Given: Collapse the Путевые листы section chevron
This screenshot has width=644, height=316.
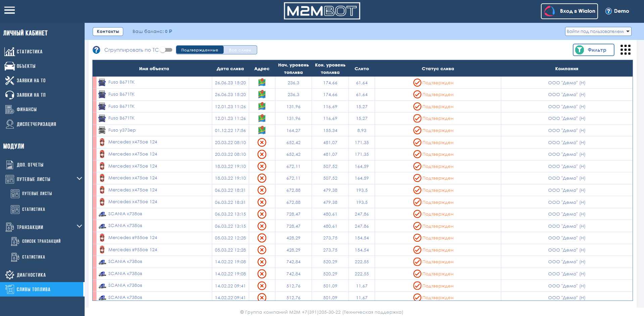Looking at the screenshot, I should [x=79, y=179].
